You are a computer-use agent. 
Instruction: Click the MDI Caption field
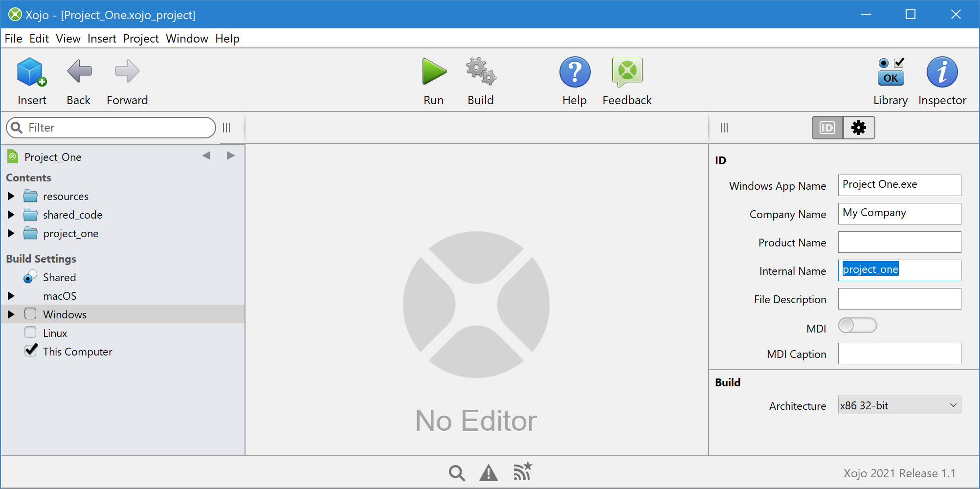(x=900, y=354)
